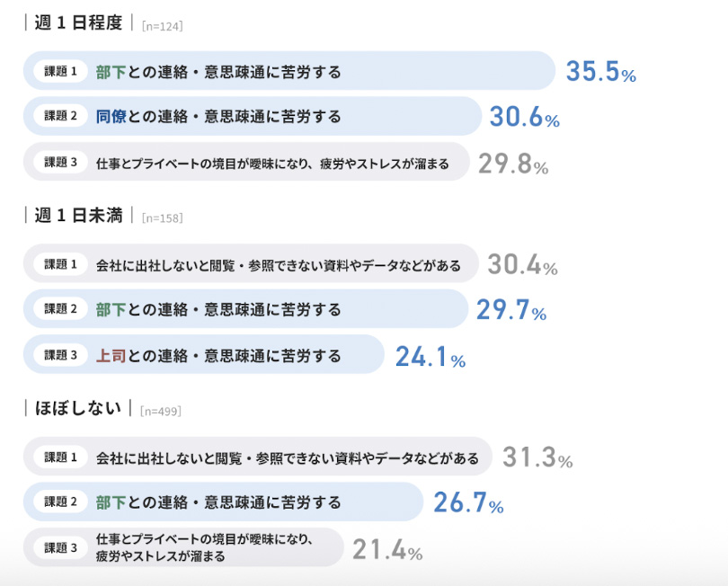Click the gray 30.4% value
Image resolution: width=728 pixels, height=586 pixels.
(x=522, y=266)
